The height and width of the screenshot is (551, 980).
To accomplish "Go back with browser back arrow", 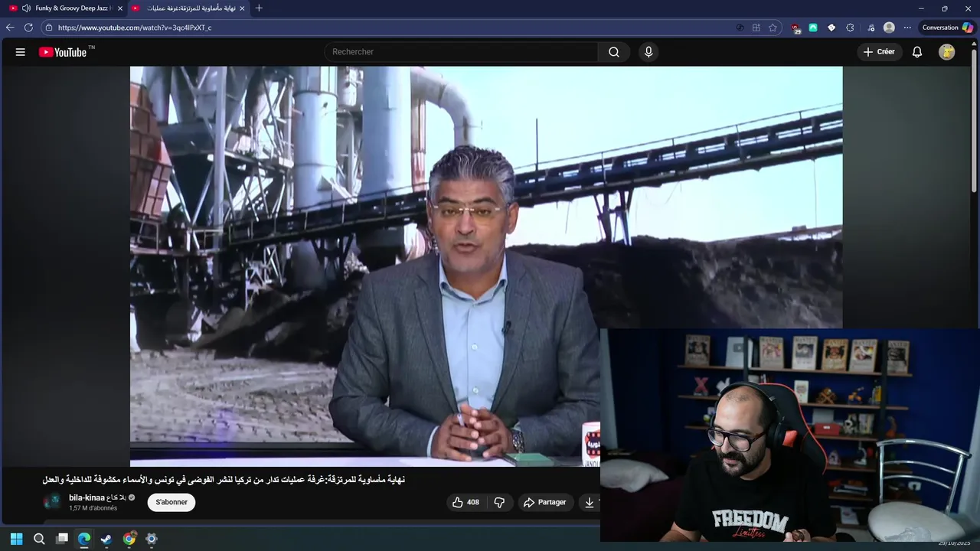I will pos(10,28).
